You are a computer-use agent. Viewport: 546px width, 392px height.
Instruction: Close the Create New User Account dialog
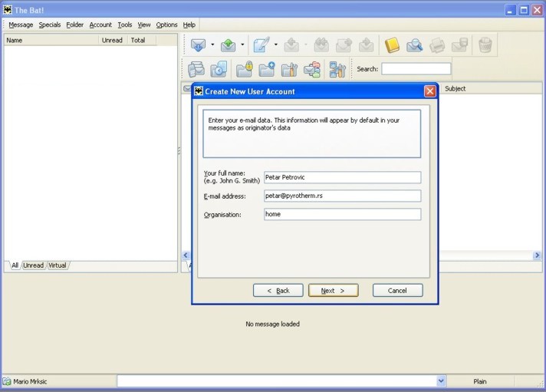pos(430,91)
